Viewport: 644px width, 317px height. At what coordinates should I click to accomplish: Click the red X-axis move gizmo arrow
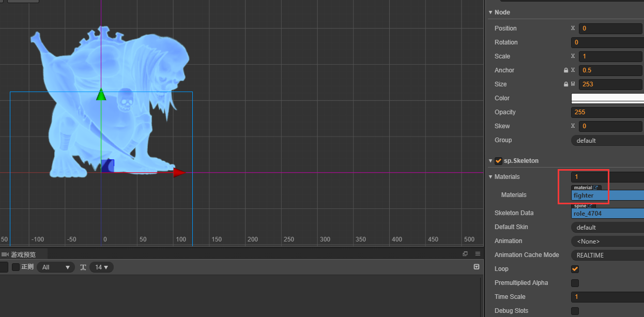click(x=179, y=172)
